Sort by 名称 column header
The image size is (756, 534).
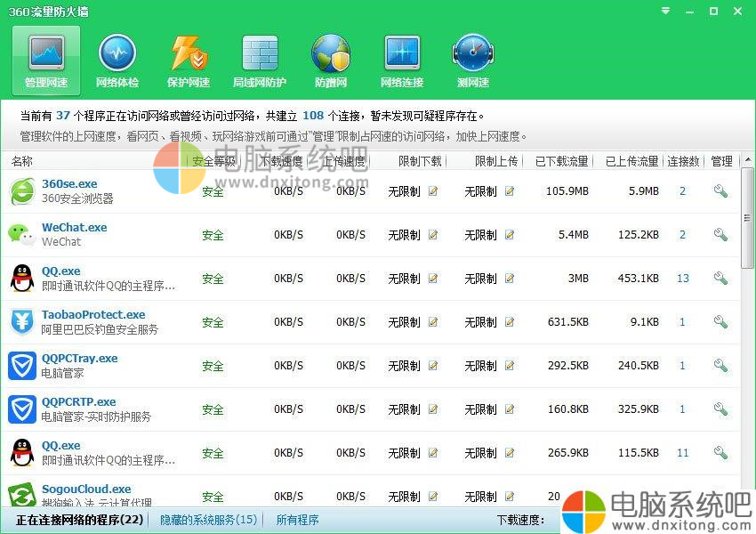pos(22,161)
